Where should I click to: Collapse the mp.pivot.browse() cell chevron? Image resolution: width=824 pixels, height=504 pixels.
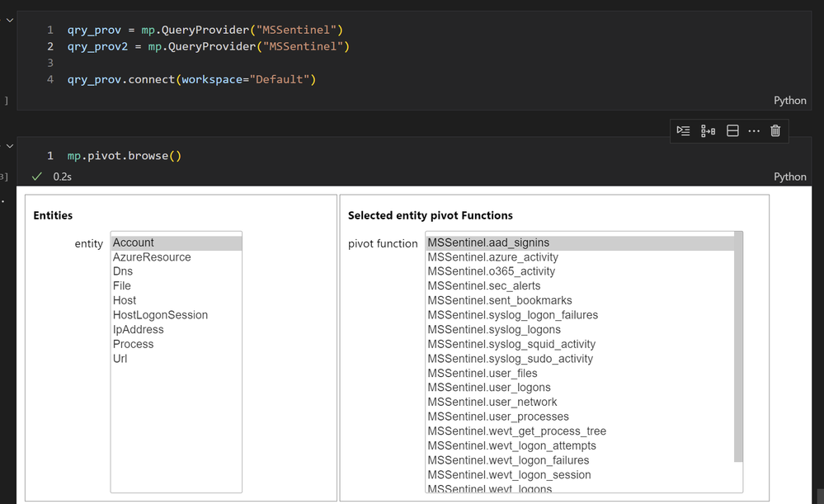(x=9, y=146)
